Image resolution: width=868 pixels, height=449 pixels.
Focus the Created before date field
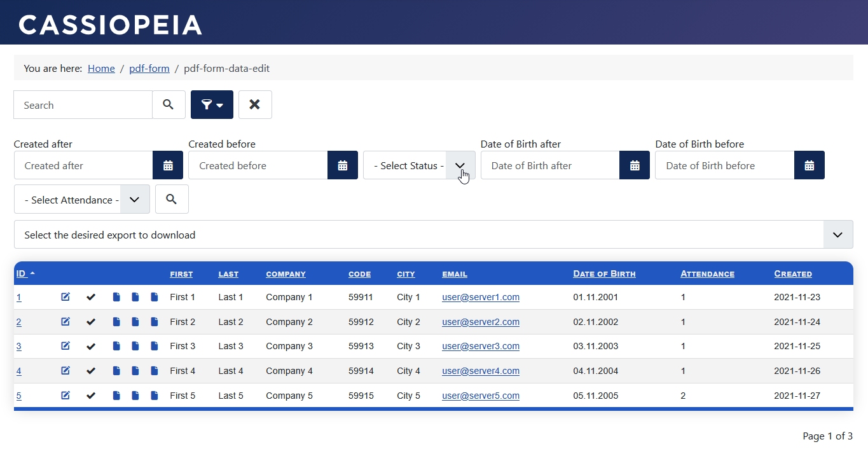(258, 165)
